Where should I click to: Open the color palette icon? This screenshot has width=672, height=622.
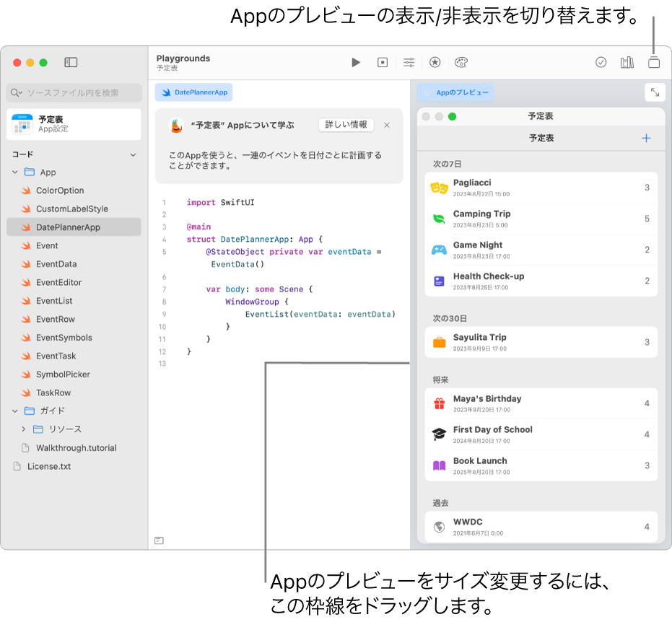(x=461, y=63)
